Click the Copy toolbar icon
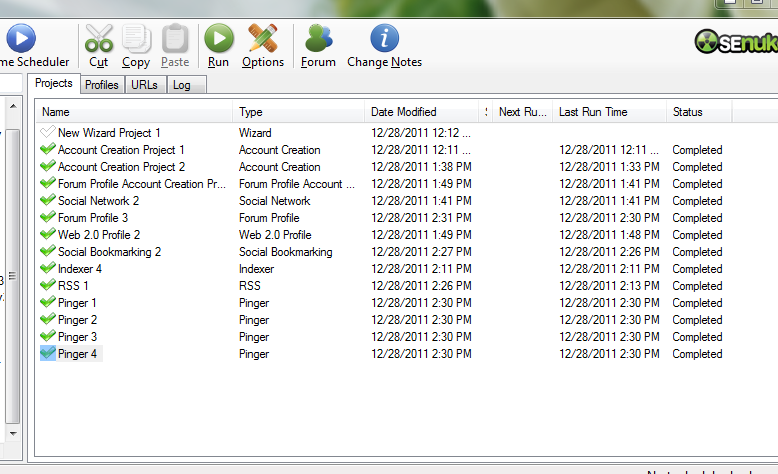Screen dimensions: 778x474 pos(136,39)
